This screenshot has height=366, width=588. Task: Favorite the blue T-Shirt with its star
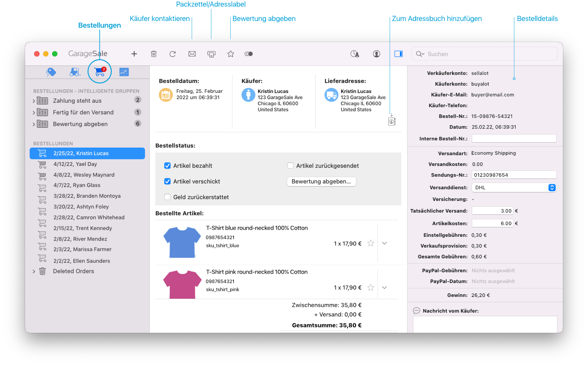point(370,243)
